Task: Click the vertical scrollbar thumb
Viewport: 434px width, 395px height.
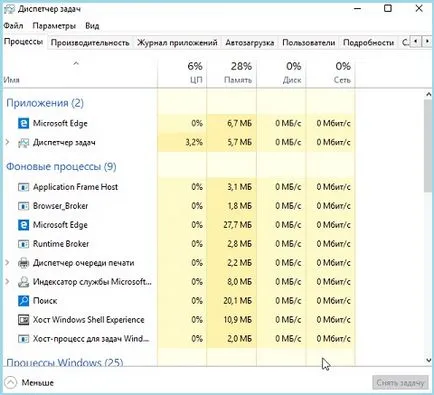Action: (x=429, y=146)
